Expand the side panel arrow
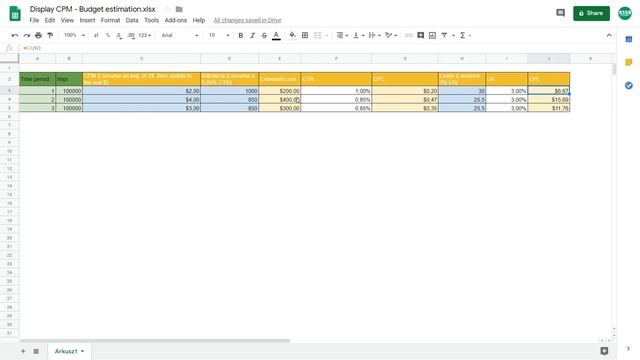 (628, 349)
